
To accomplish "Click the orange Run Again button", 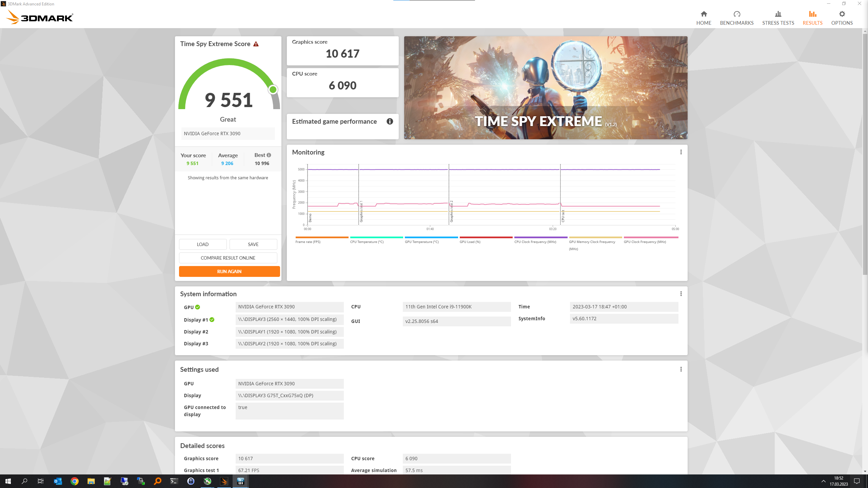I will [x=229, y=271].
